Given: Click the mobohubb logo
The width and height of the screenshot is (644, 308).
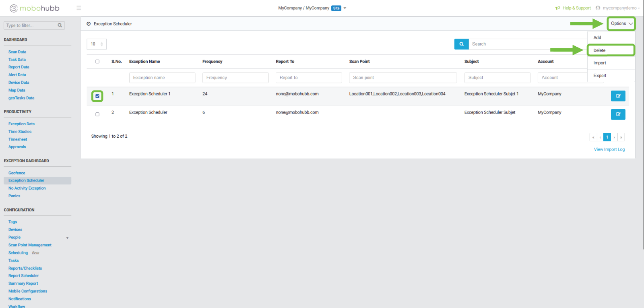Looking at the screenshot, I should tap(35, 8).
